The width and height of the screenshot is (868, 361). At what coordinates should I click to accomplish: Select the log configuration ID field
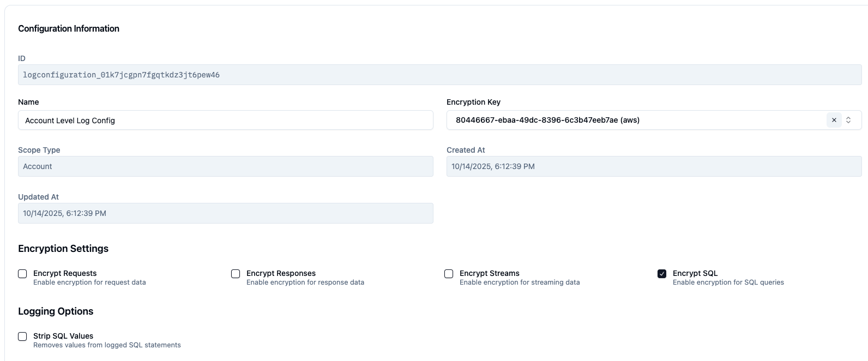click(x=439, y=75)
